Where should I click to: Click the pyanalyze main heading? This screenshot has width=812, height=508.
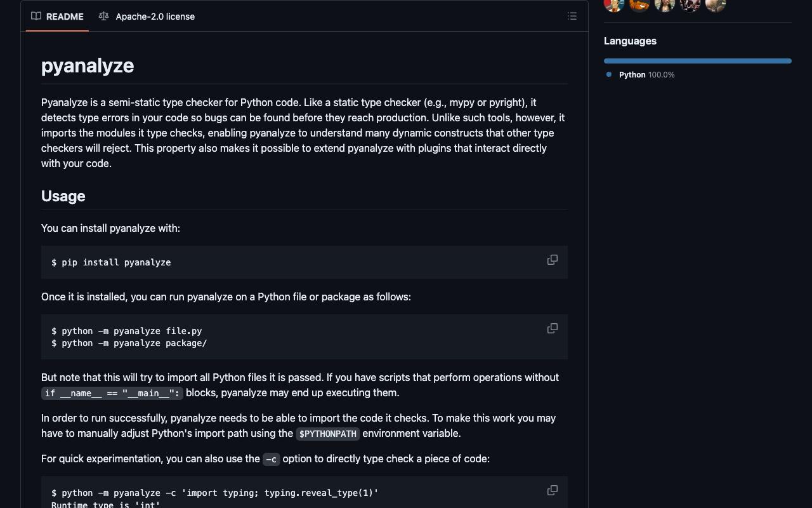coord(88,65)
